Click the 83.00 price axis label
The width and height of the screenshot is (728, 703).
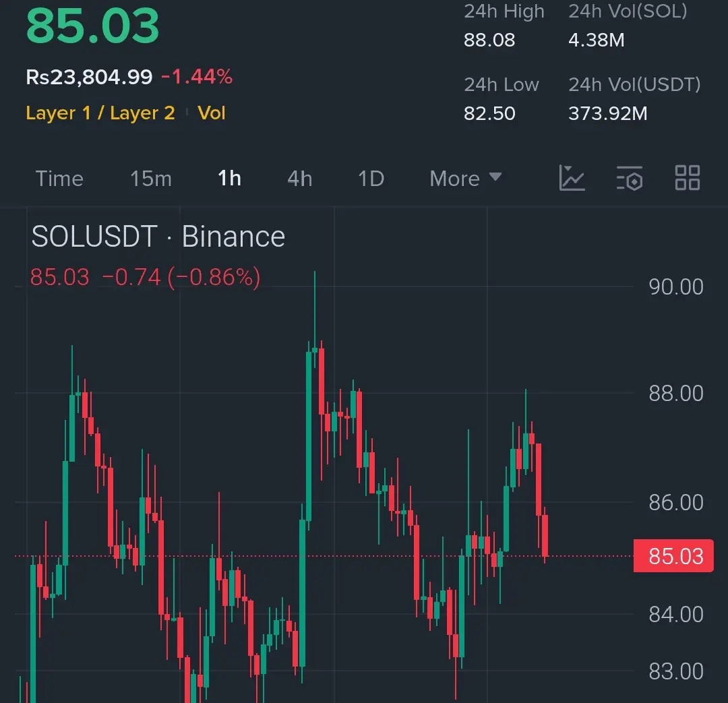[x=676, y=671]
